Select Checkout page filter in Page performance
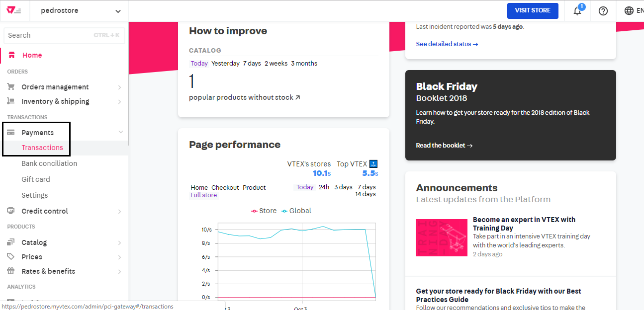This screenshot has width=644, height=310. 225,187
